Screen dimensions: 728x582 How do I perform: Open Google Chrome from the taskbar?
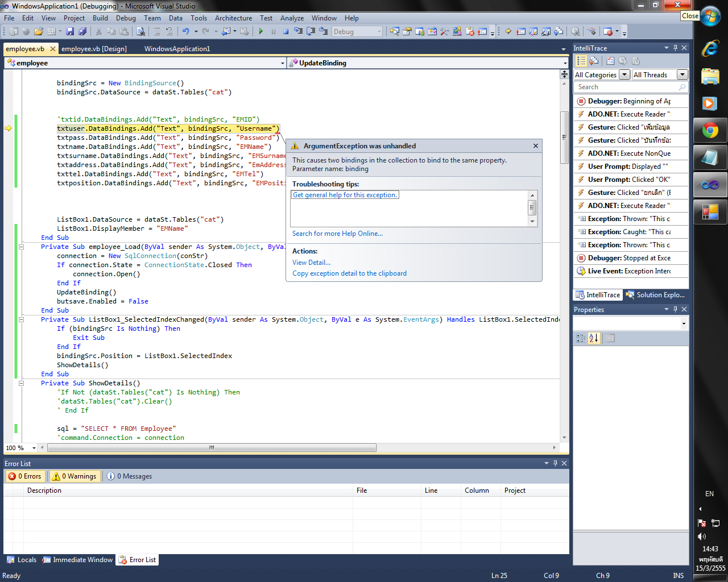710,131
